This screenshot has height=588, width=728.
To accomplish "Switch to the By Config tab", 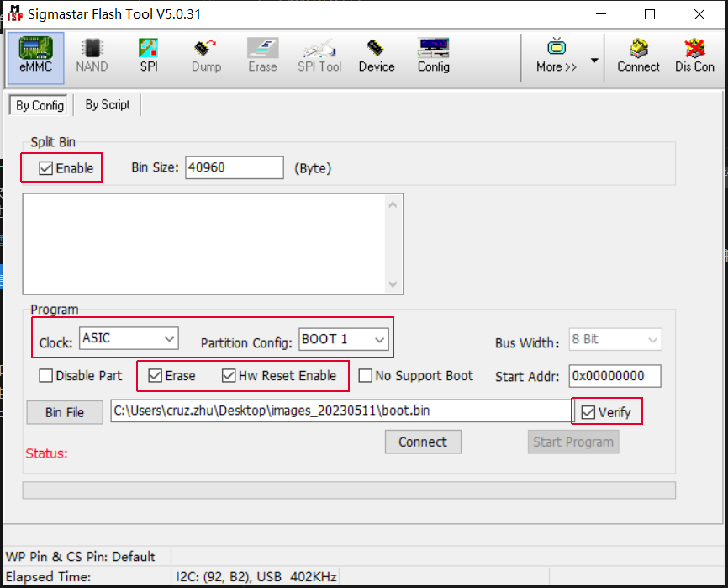I will point(40,105).
